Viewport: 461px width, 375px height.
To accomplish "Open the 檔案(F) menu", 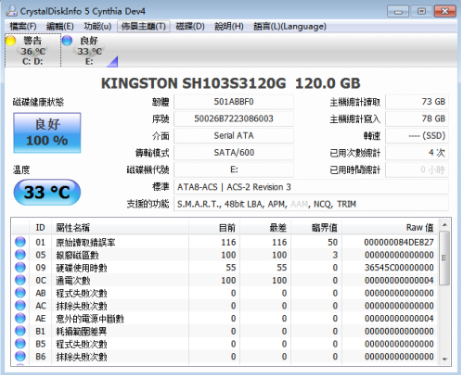I will point(23,26).
